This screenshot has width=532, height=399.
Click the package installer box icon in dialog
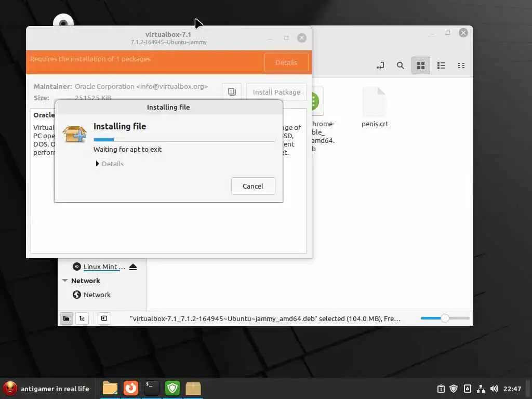tap(74, 134)
